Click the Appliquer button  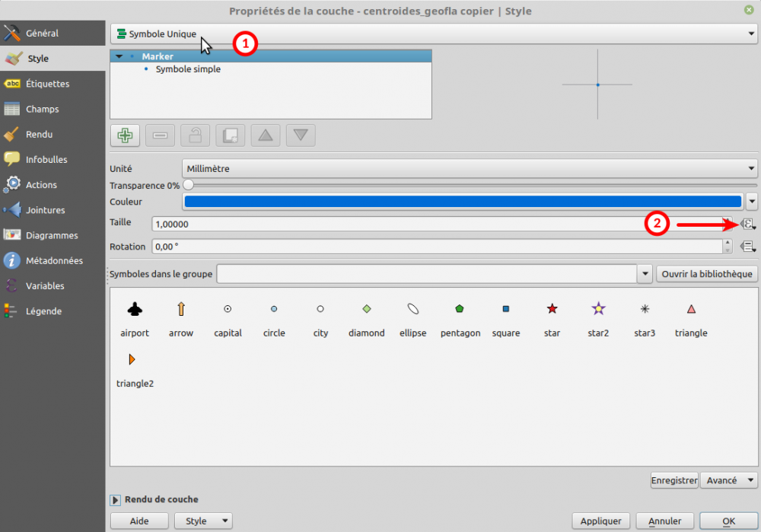pos(600,521)
